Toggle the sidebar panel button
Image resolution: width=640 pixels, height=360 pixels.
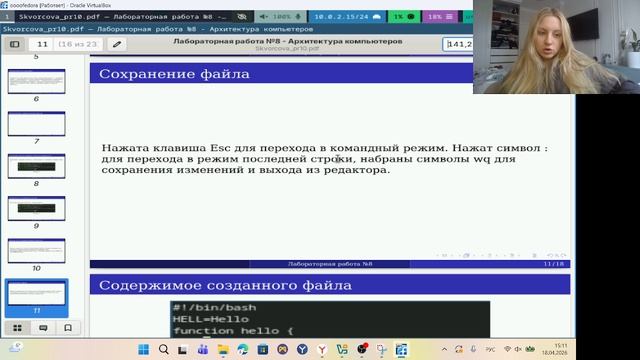[15, 44]
